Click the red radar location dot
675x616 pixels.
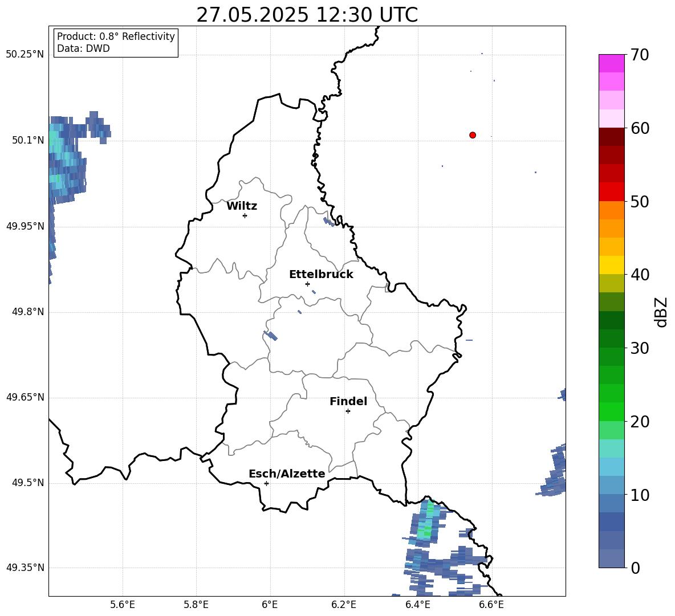tap(473, 135)
